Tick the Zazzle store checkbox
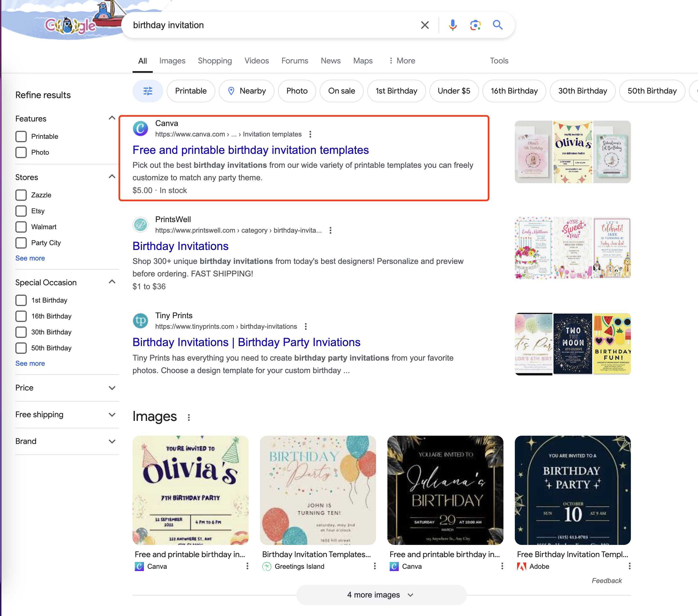Viewport: 698px width, 616px height. click(21, 195)
